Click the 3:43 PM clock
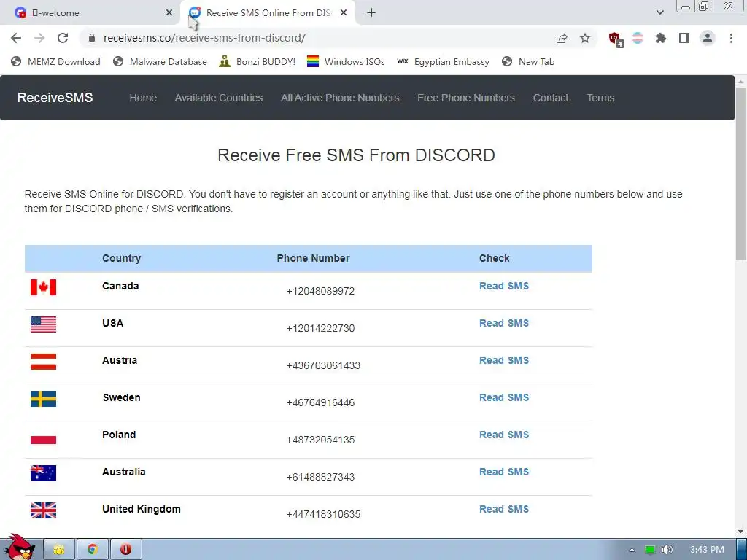 [707, 550]
